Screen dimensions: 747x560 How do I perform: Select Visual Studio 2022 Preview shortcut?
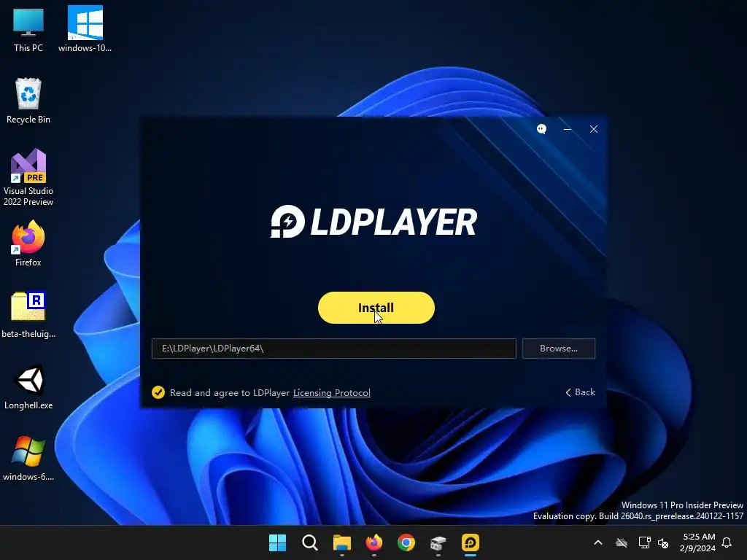(x=28, y=177)
